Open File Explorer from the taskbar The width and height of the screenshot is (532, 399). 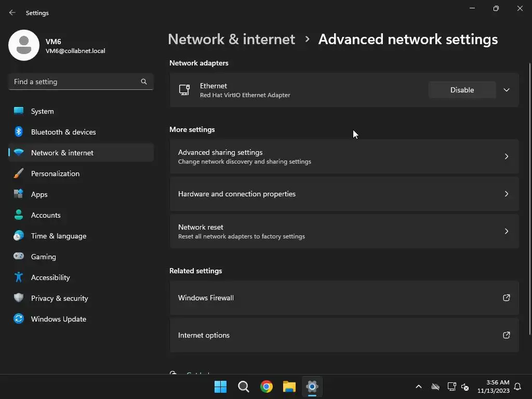[289, 387]
